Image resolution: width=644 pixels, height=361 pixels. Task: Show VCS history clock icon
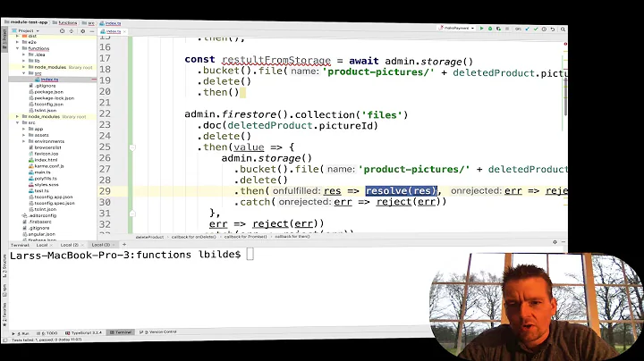(x=544, y=29)
